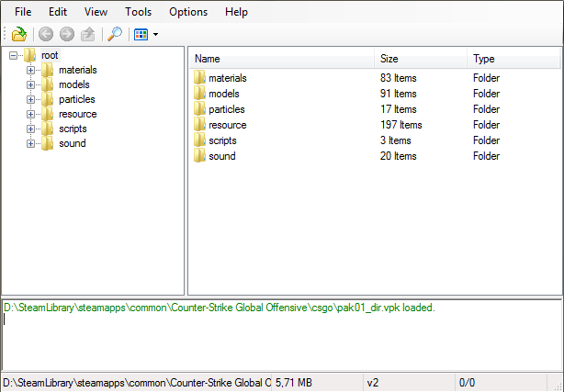The width and height of the screenshot is (564, 392).
Task: Expand the scripts tree node
Action: click(30, 129)
